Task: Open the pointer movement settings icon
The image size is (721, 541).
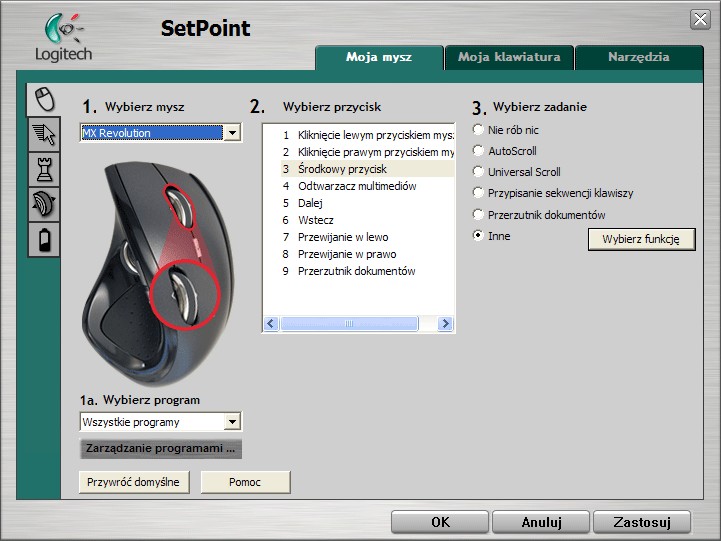Action: click(44, 133)
